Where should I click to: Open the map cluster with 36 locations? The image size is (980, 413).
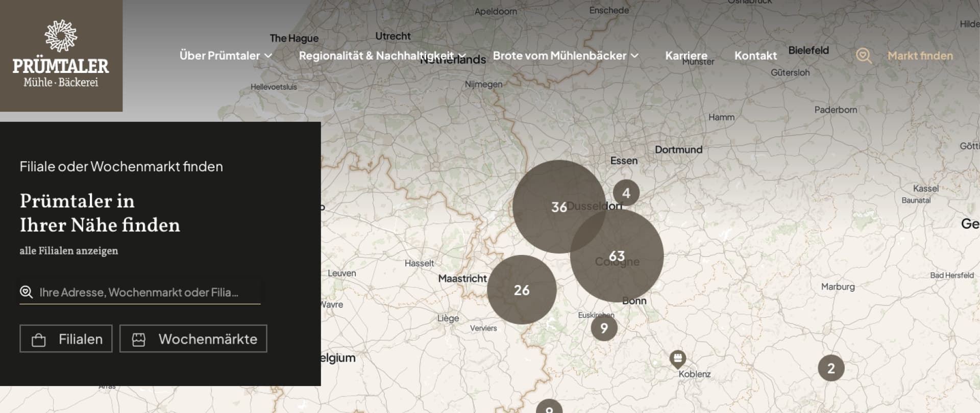[559, 206]
